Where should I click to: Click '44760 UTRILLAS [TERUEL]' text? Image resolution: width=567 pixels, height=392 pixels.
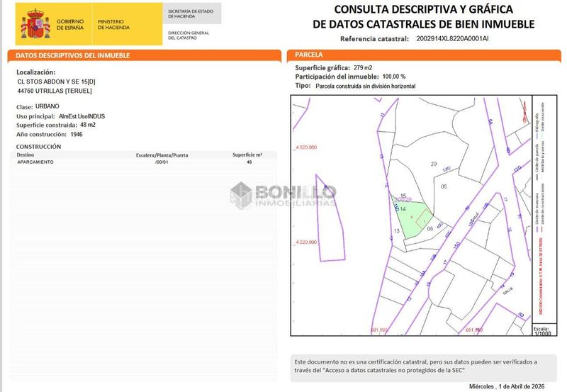point(55,91)
